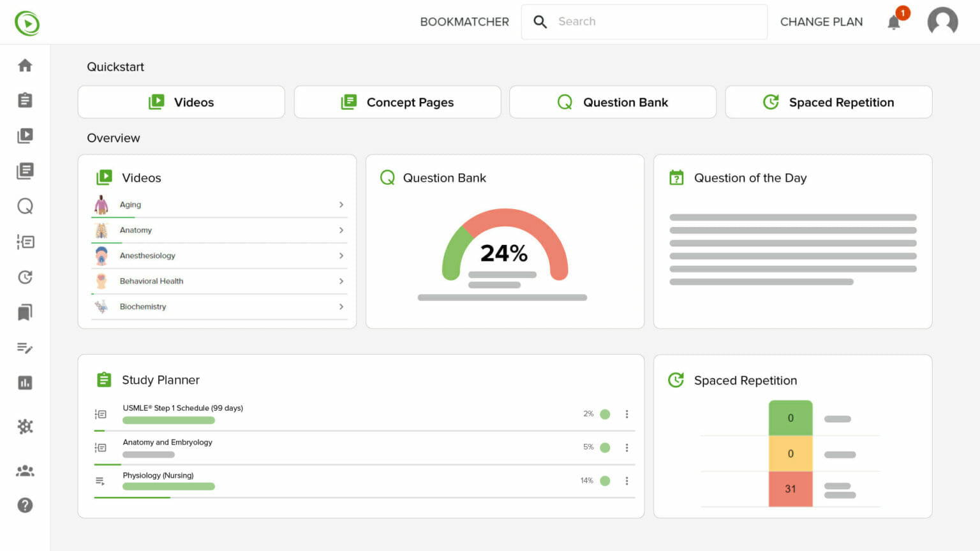Click into the Search field
The height and width of the screenshot is (551, 980).
(657, 22)
